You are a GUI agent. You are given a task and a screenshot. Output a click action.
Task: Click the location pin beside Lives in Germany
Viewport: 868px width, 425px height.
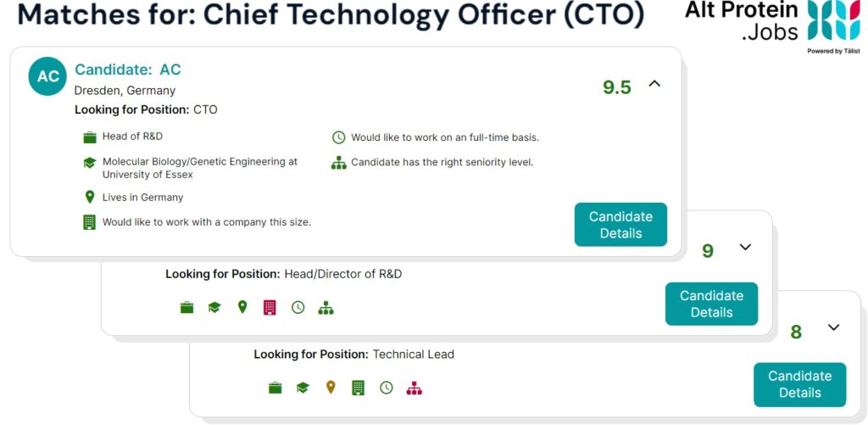click(89, 197)
